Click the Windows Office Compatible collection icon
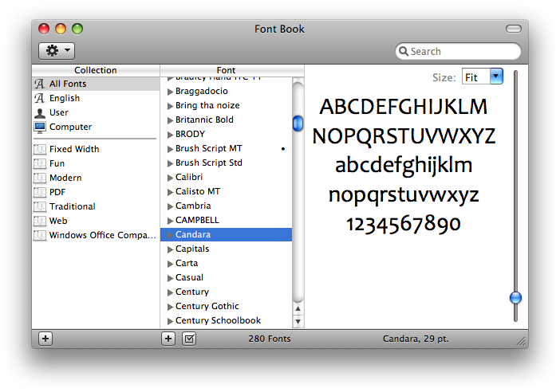 point(40,235)
